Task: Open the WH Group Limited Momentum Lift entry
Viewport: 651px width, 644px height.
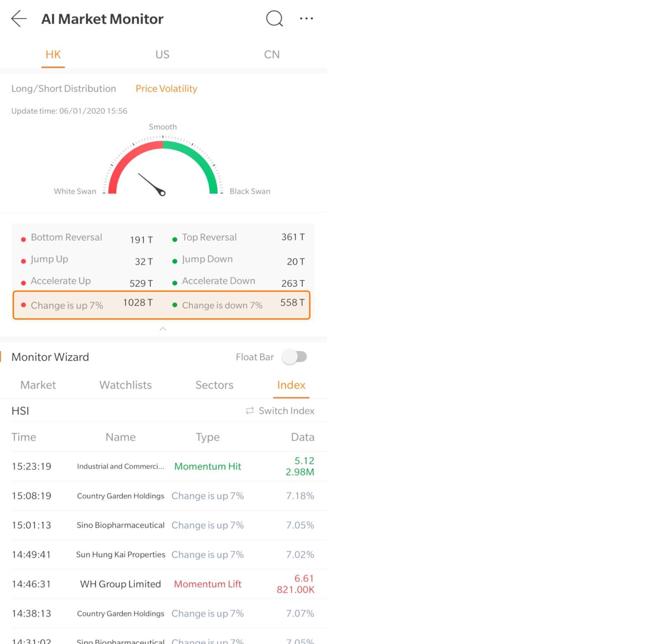Action: 163,584
